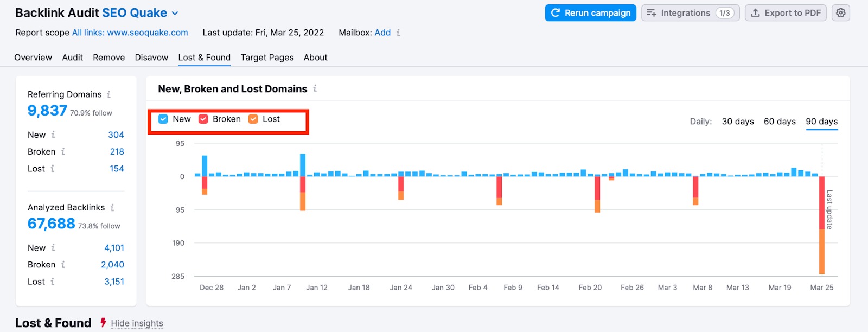The height and width of the screenshot is (332, 868).
Task: Toggle the Broken domains checkbox
Action: coord(203,119)
